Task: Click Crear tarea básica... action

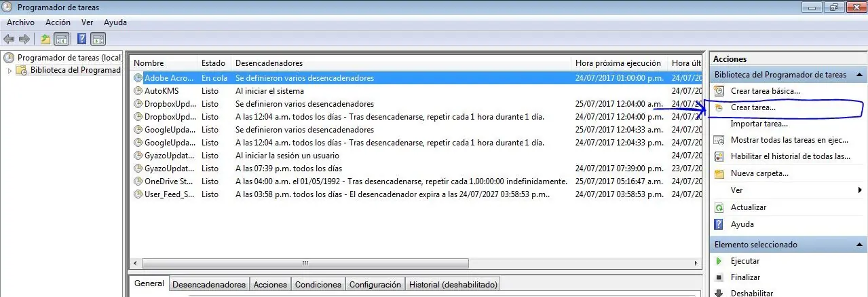Action: click(765, 90)
